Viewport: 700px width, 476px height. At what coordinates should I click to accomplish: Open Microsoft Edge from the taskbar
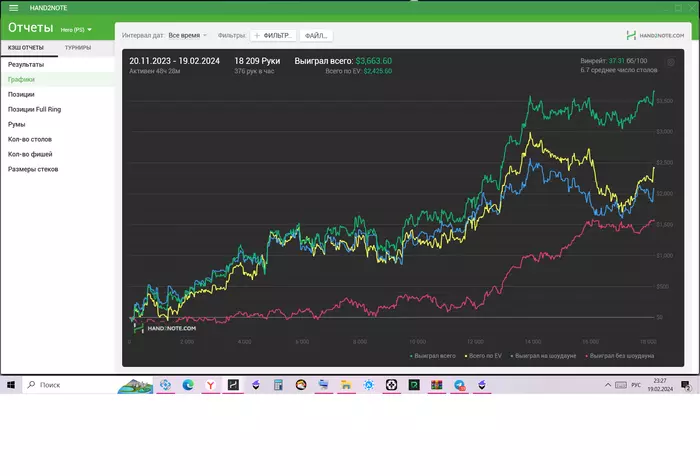coord(188,385)
